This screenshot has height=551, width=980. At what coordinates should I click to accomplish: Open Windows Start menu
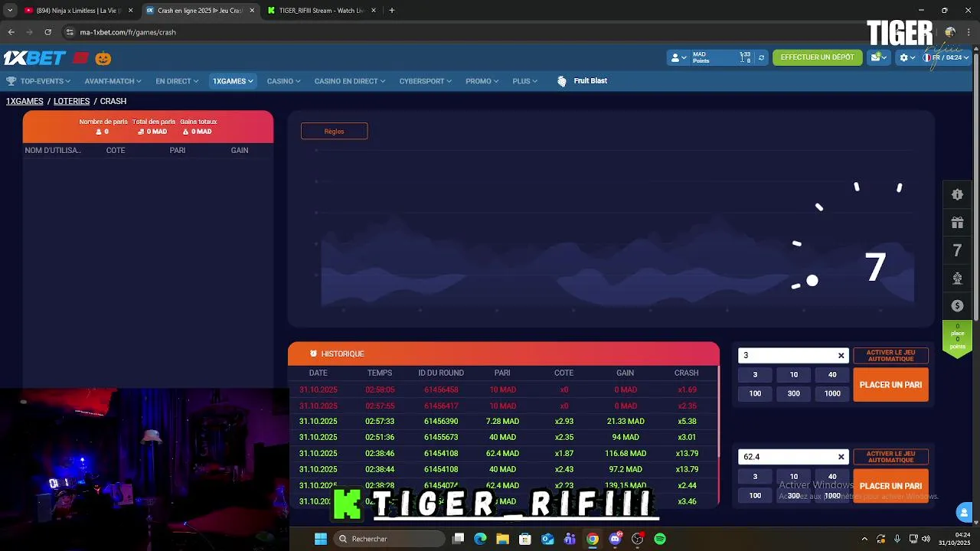[x=321, y=539]
